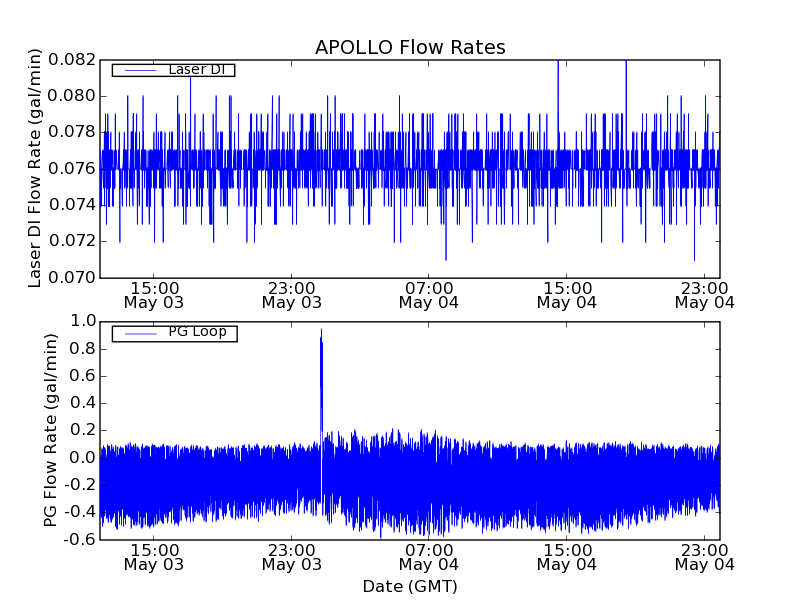
Task: Click the 0.076 tick on Laser DI axis
Action: click(76, 169)
